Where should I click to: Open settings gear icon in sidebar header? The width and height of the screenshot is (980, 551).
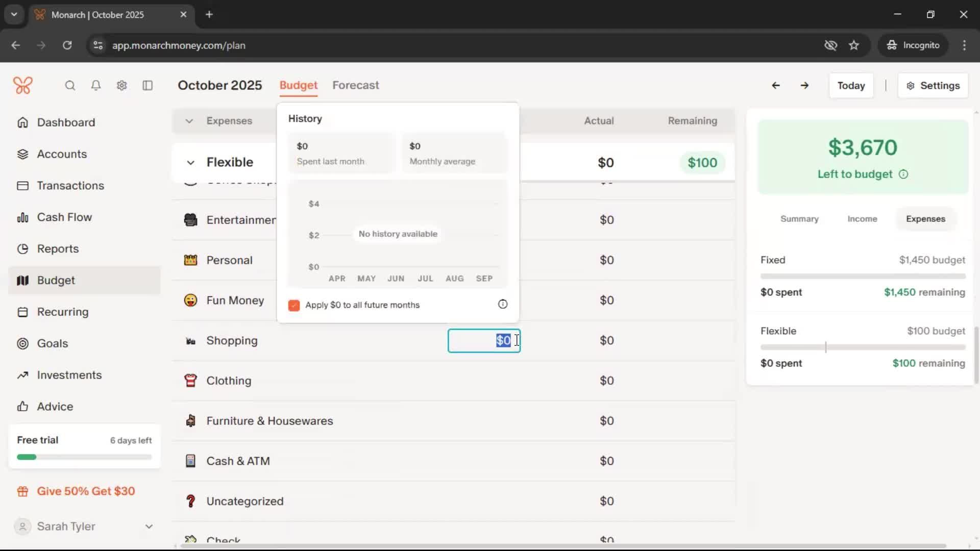tap(121, 85)
